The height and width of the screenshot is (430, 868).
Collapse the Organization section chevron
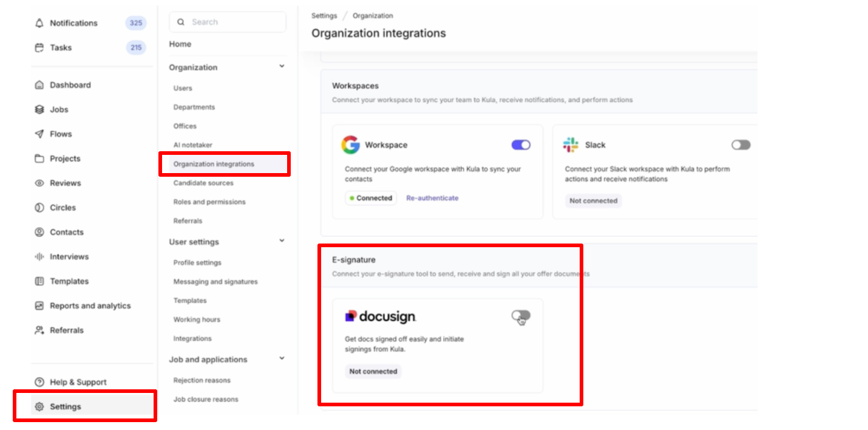[282, 67]
